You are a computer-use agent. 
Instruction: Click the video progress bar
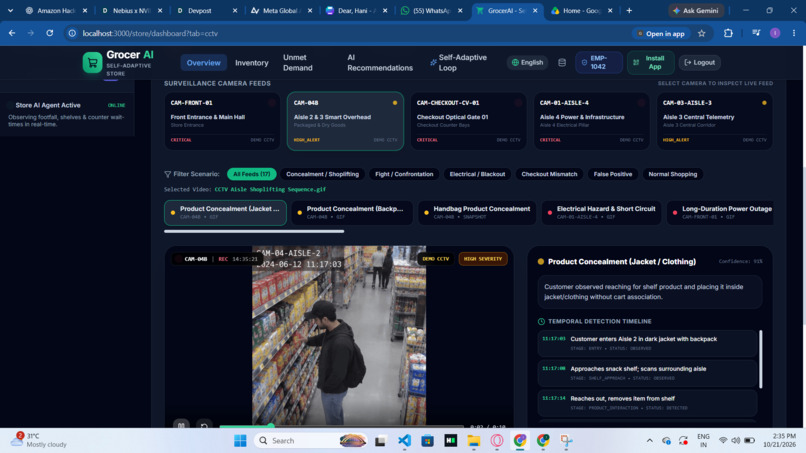341,426
